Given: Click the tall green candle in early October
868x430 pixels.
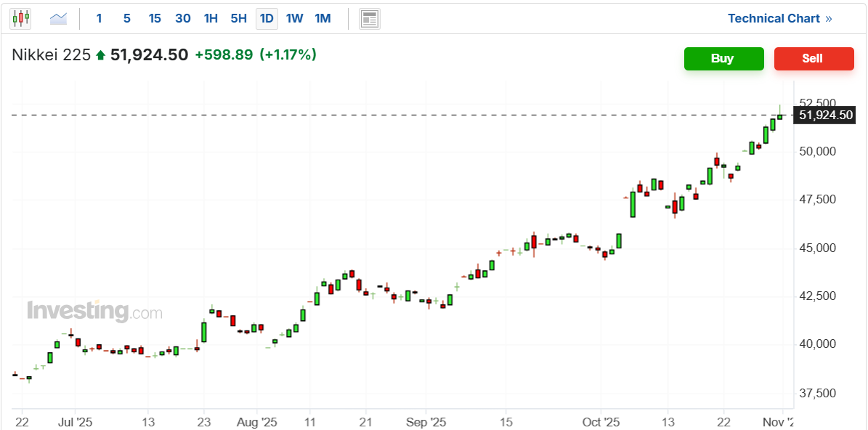Looking at the screenshot, I should click(633, 204).
